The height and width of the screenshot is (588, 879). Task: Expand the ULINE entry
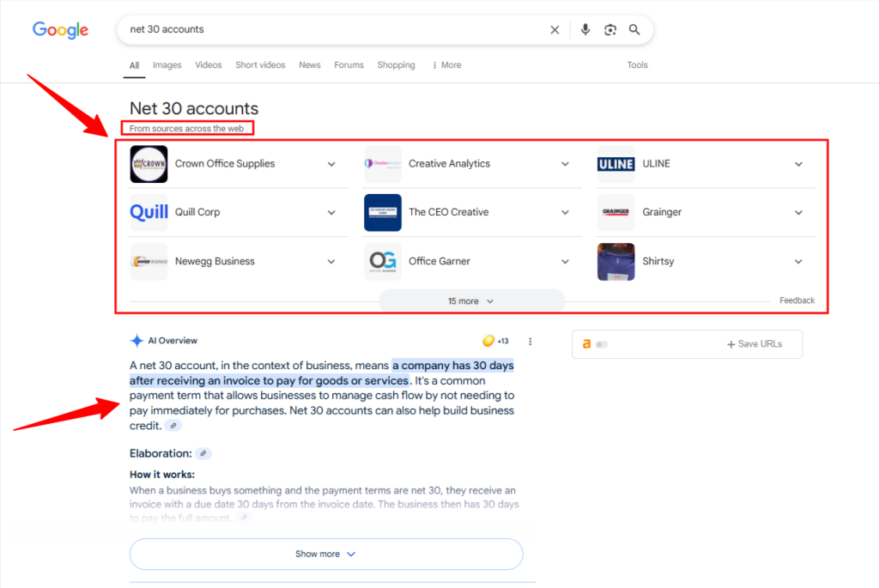point(798,164)
